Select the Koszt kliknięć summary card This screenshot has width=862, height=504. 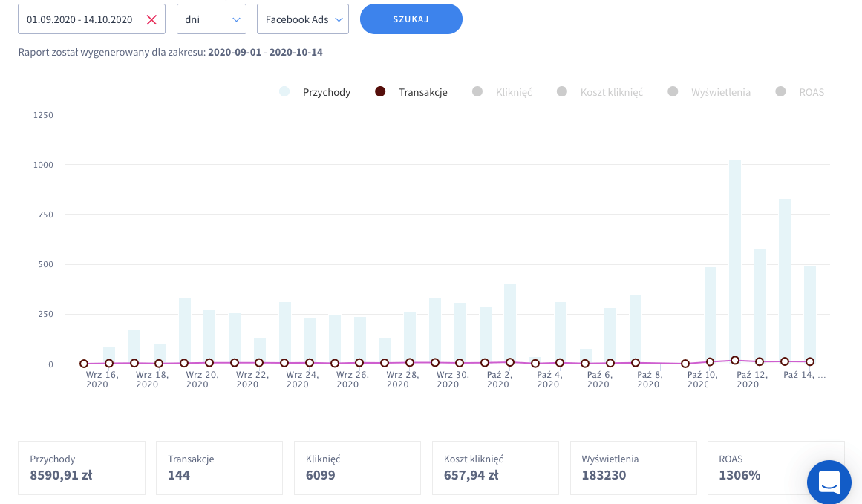click(495, 468)
